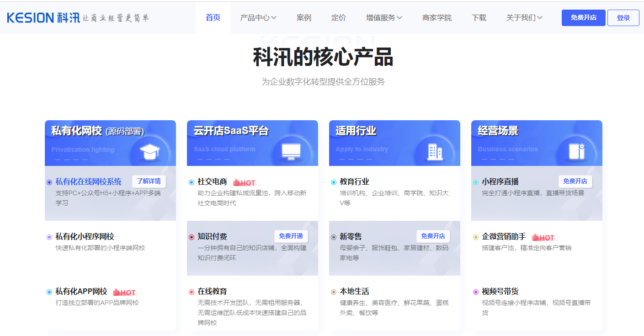Click 免费开店 beside 小程序直播
This screenshot has width=644, height=336.
pyautogui.click(x=575, y=181)
